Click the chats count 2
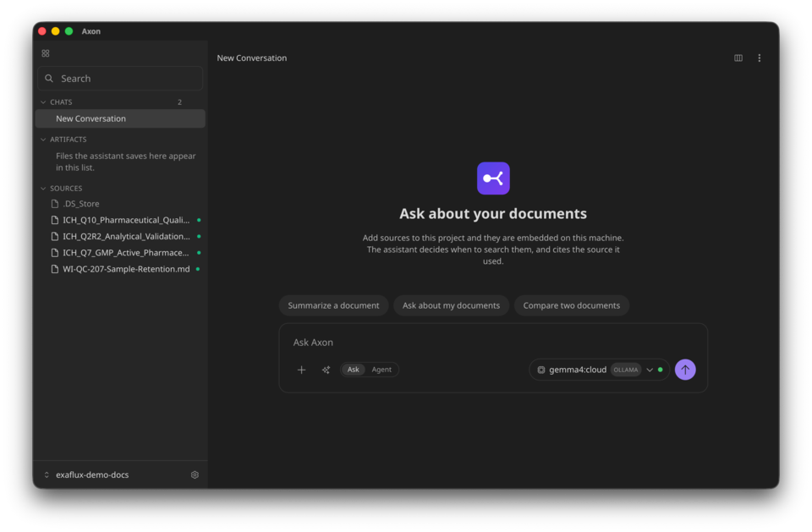Viewport: 812px width, 532px height. click(x=179, y=102)
